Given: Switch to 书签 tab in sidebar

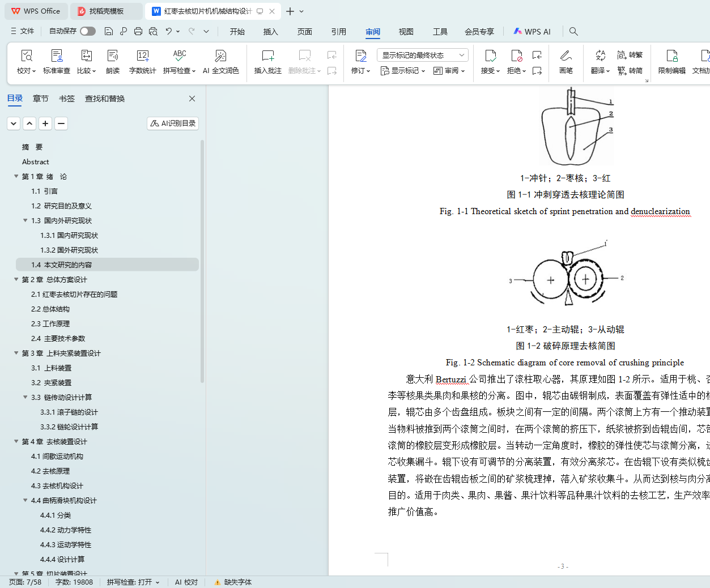Looking at the screenshot, I should [x=67, y=99].
